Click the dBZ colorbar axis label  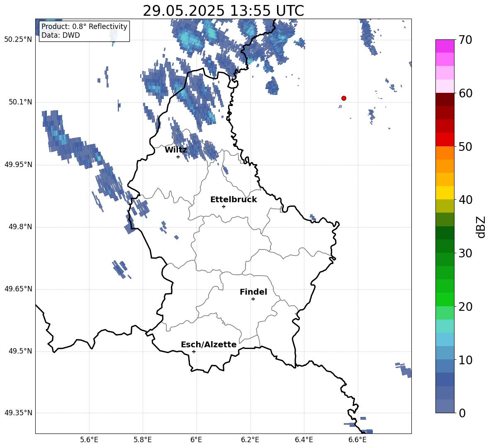pos(481,227)
